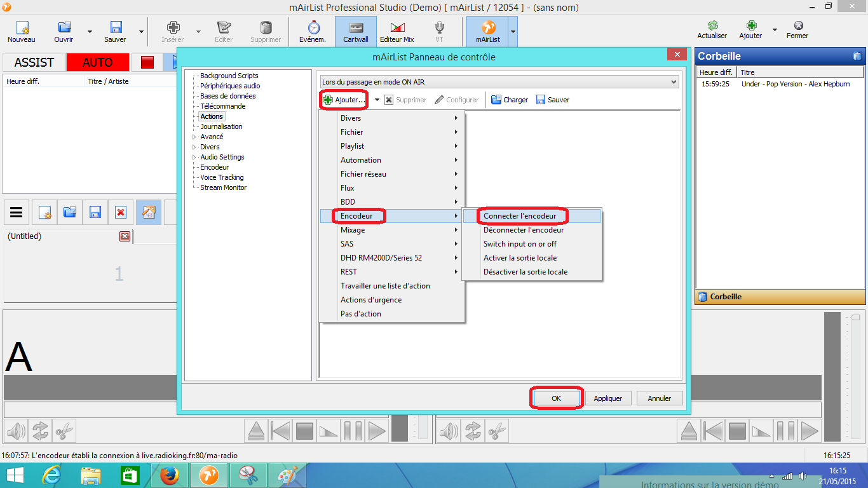Viewport: 868px width, 488px height.
Task: Switch to ASSIST mode
Action: (34, 62)
